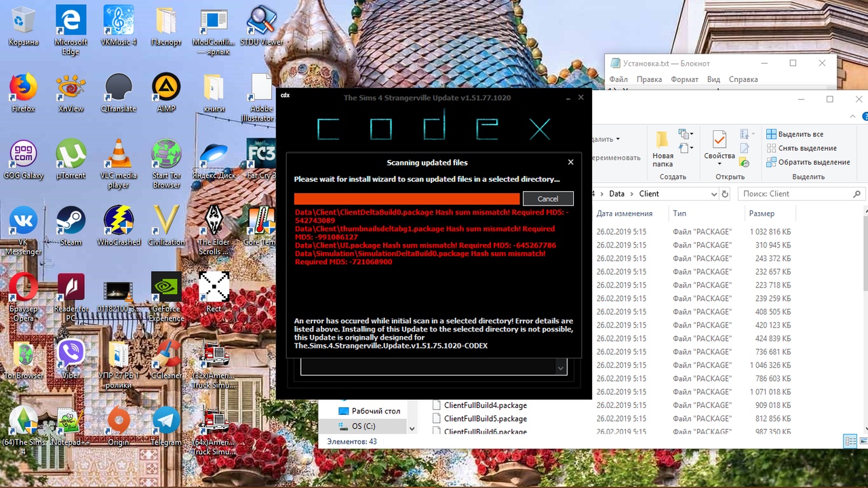Open the Viber desktop icon
Image resolution: width=868 pixels, height=488 pixels.
tap(71, 355)
